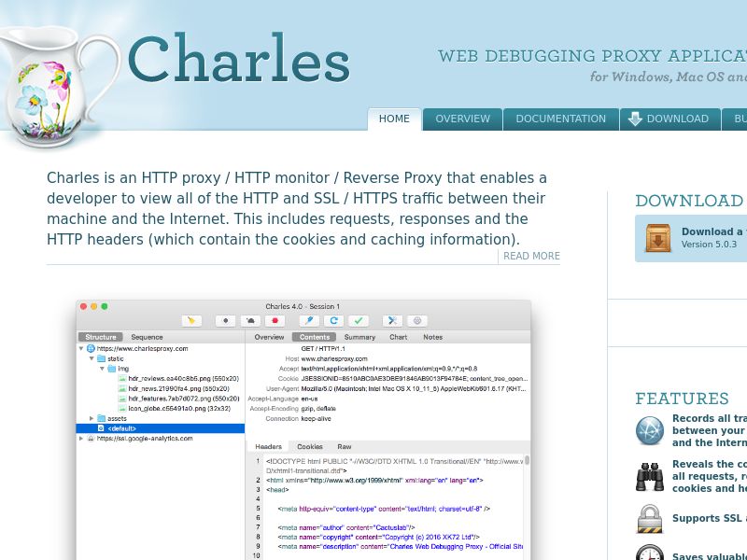
Task: Expand the assets folder
Action: tap(92, 418)
